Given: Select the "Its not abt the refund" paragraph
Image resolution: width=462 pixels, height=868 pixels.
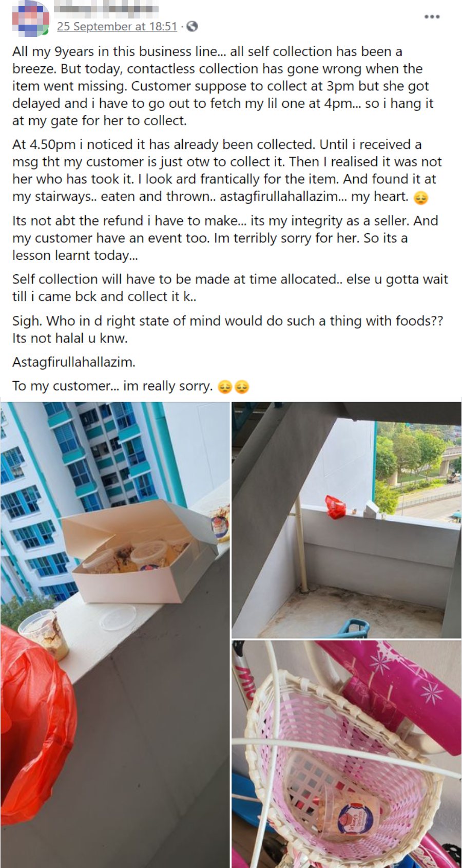Looking at the screenshot, I should click(x=225, y=238).
